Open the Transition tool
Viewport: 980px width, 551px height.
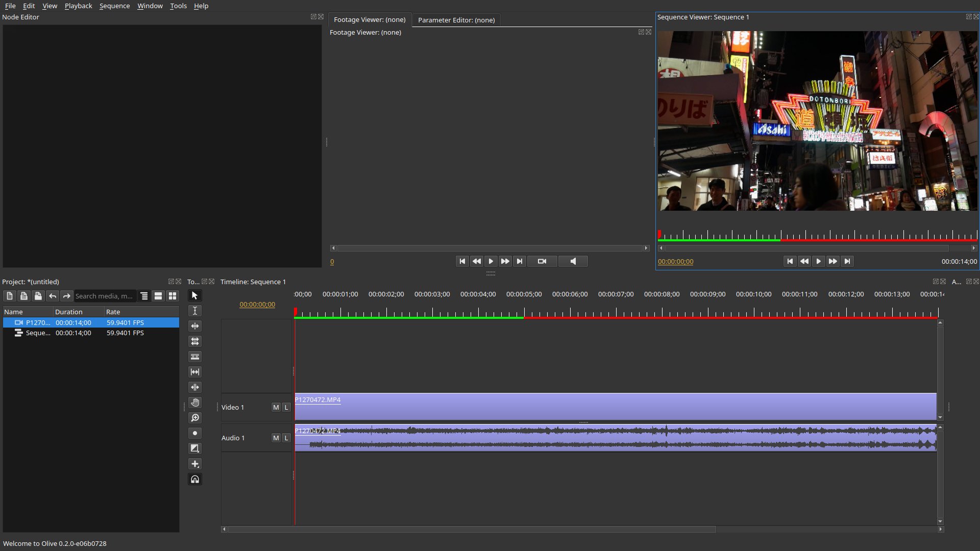click(x=194, y=448)
